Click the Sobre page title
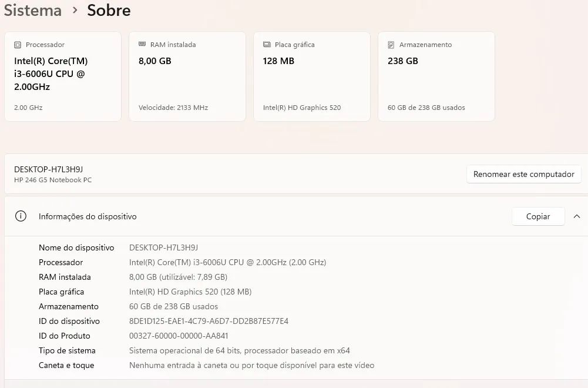The width and height of the screenshot is (588, 388). [x=109, y=11]
